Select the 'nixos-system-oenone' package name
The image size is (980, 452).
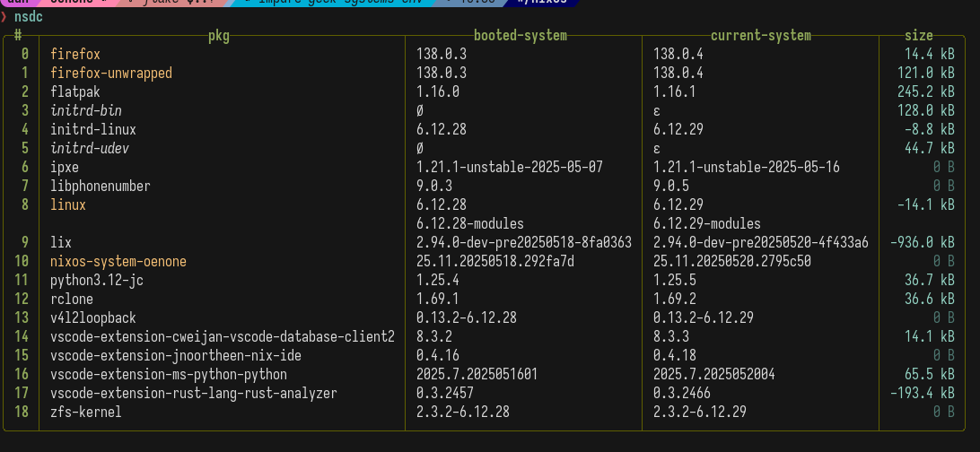click(x=118, y=261)
